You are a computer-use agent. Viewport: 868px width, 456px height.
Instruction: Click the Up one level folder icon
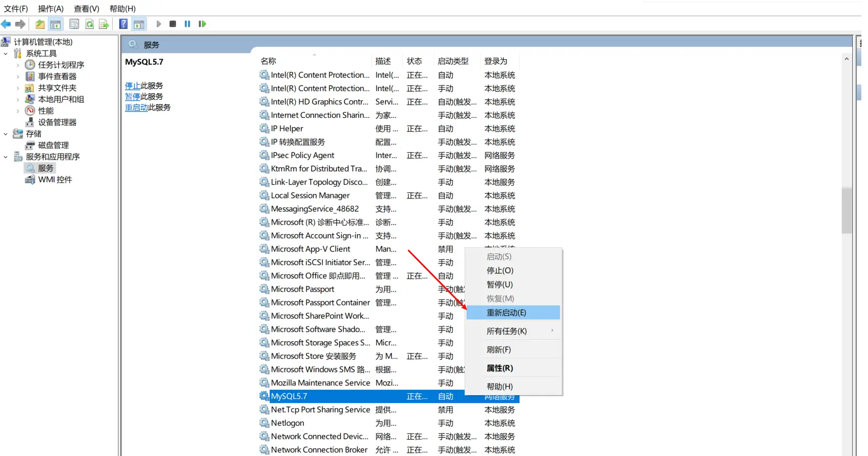point(40,24)
